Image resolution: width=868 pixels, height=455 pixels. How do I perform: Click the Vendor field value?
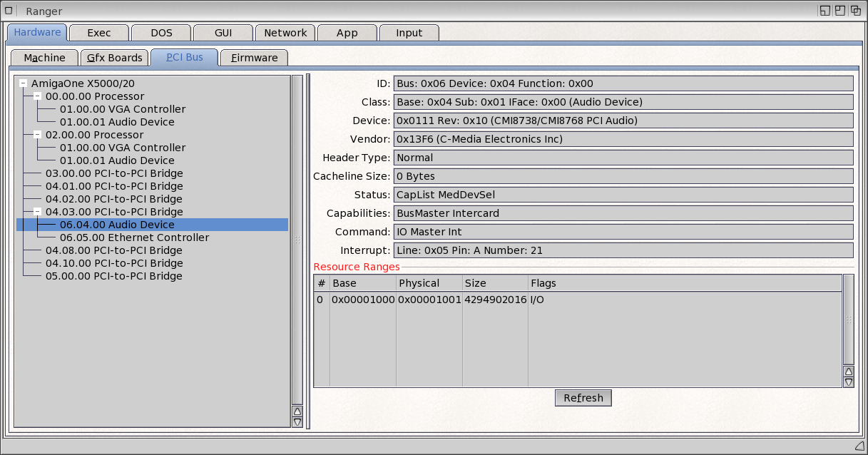[x=623, y=139]
